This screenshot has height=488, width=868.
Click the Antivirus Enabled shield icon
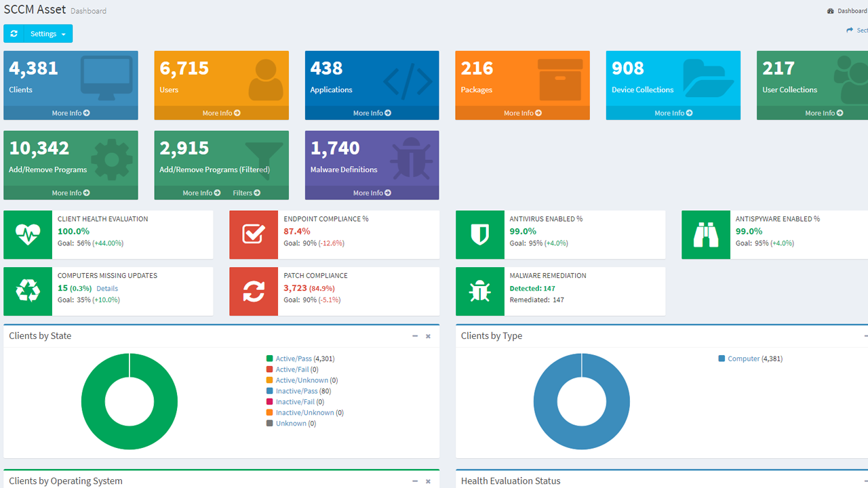click(x=480, y=235)
